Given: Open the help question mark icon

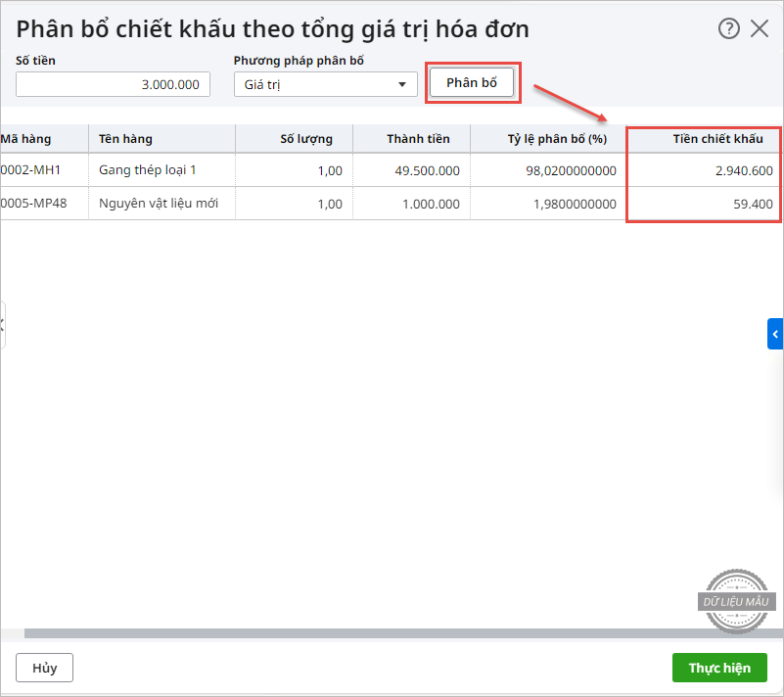Looking at the screenshot, I should click(x=728, y=28).
